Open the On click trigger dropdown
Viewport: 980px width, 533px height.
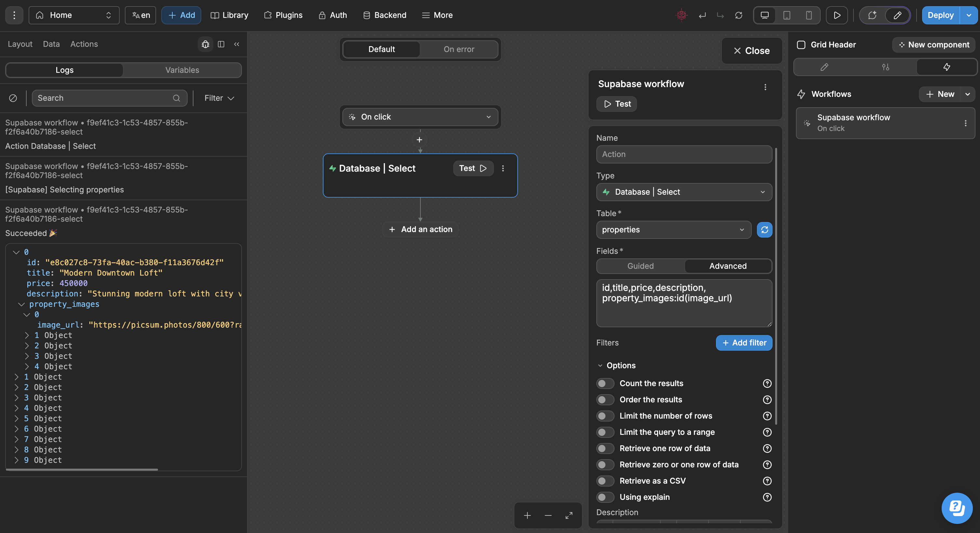pyautogui.click(x=420, y=117)
